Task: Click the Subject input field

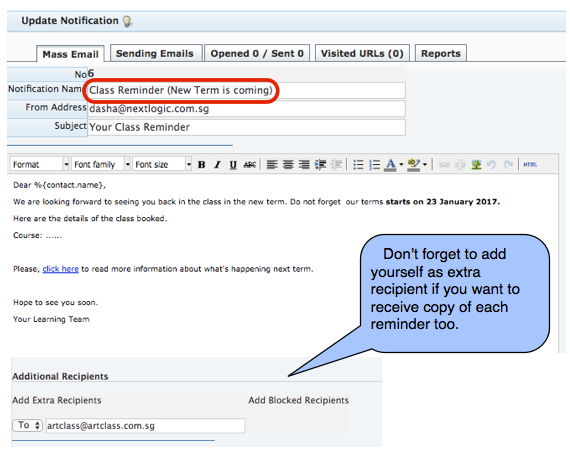Action: click(246, 127)
